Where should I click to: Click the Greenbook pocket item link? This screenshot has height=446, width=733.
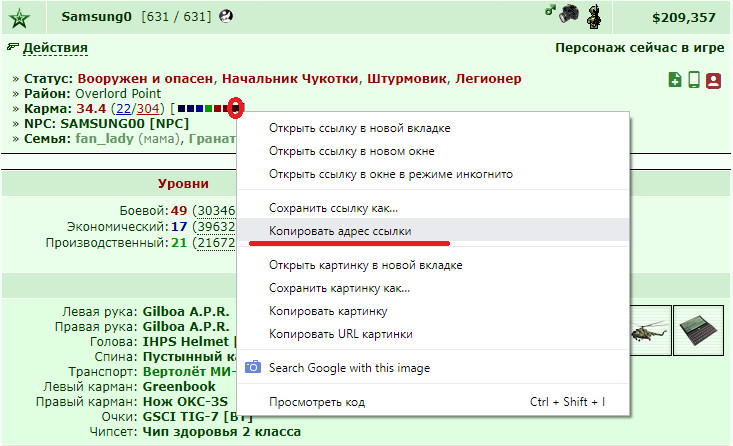pyautogui.click(x=179, y=386)
